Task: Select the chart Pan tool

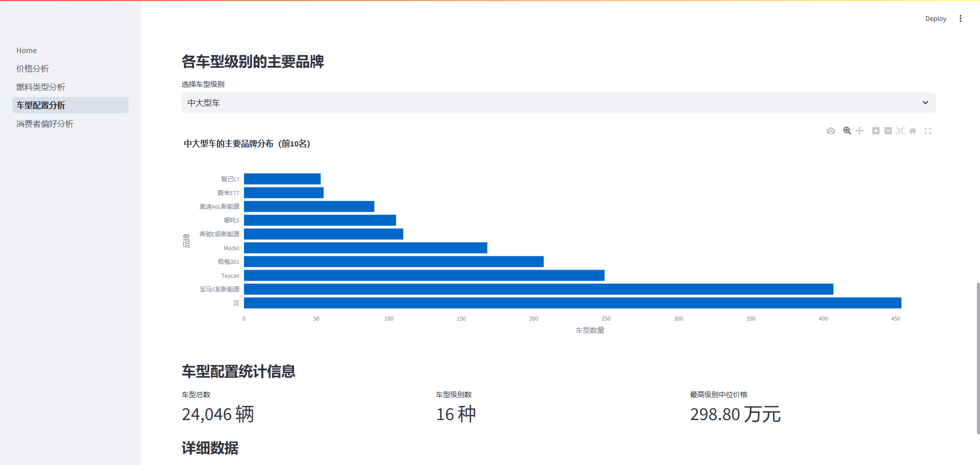Action: 860,131
